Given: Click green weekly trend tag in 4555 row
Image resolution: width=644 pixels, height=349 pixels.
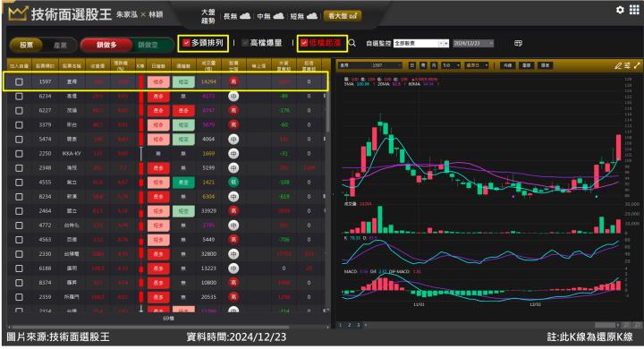Looking at the screenshot, I should click(x=183, y=182).
